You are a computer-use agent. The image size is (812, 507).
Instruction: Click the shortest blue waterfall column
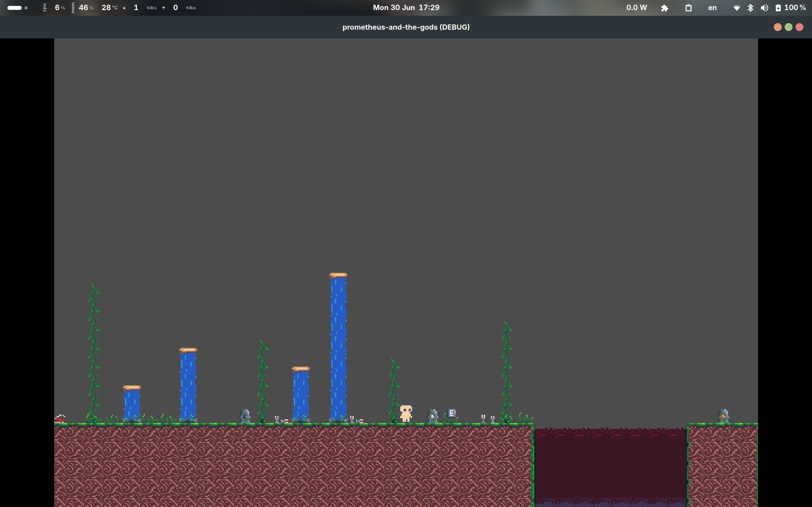tap(132, 405)
